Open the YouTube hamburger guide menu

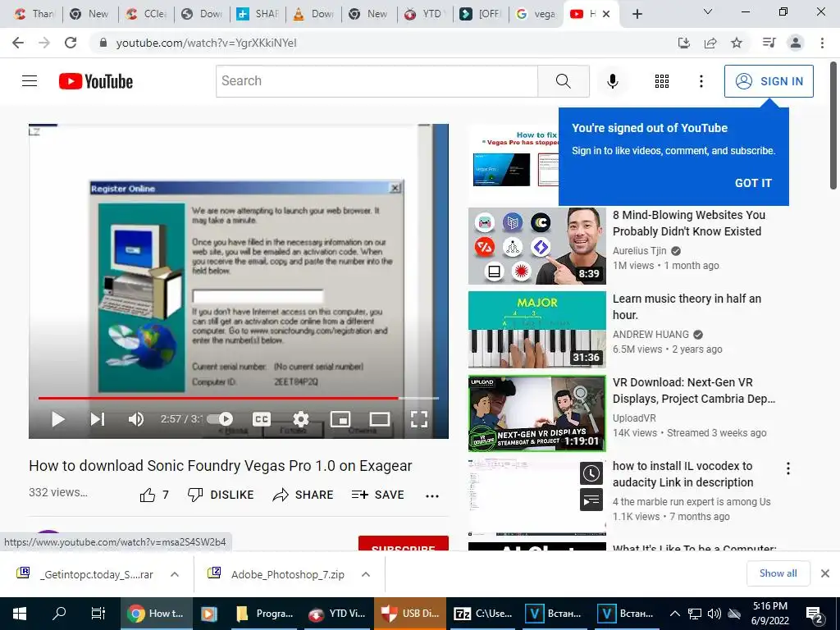click(30, 81)
